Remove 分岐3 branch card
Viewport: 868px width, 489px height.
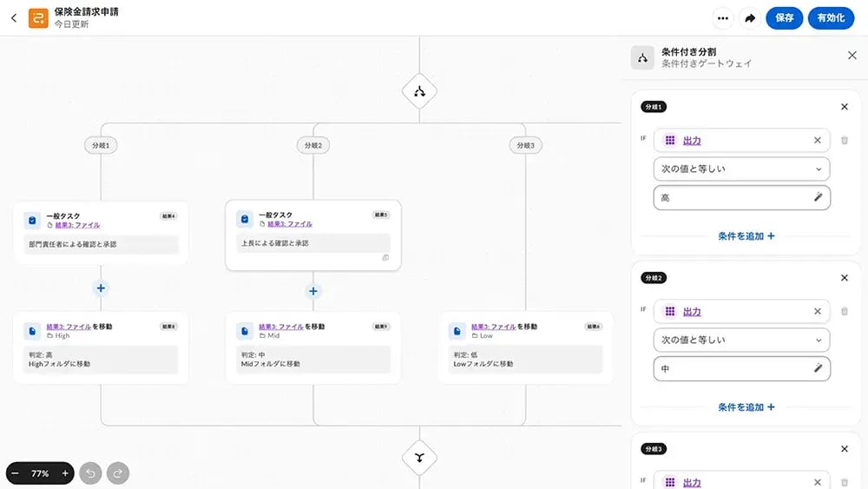pos(845,449)
